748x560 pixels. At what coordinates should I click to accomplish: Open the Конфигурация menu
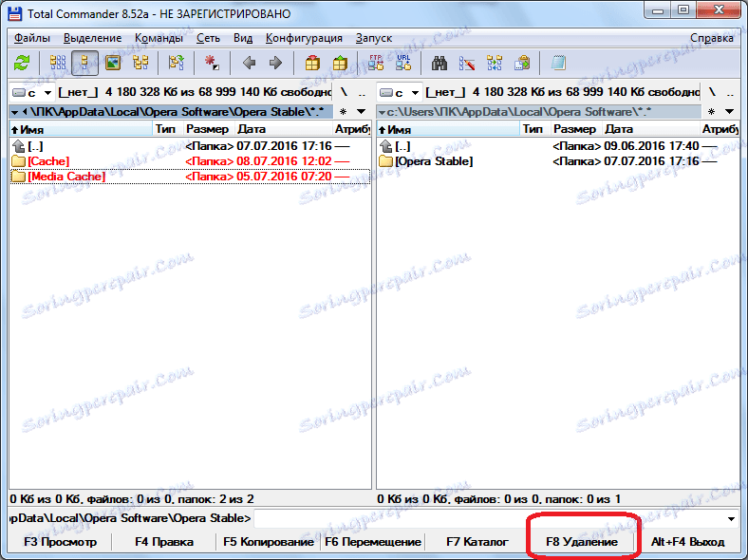point(304,38)
